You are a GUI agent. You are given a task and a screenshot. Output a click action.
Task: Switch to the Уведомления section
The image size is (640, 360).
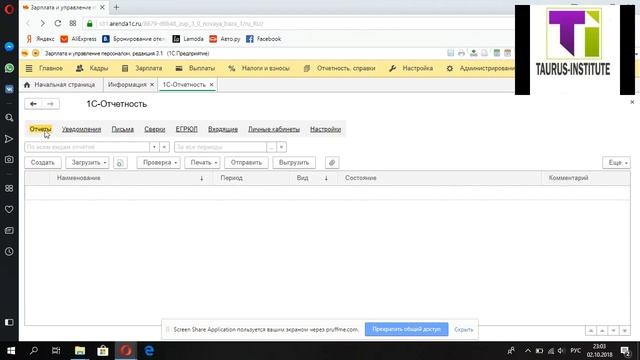[x=81, y=129]
